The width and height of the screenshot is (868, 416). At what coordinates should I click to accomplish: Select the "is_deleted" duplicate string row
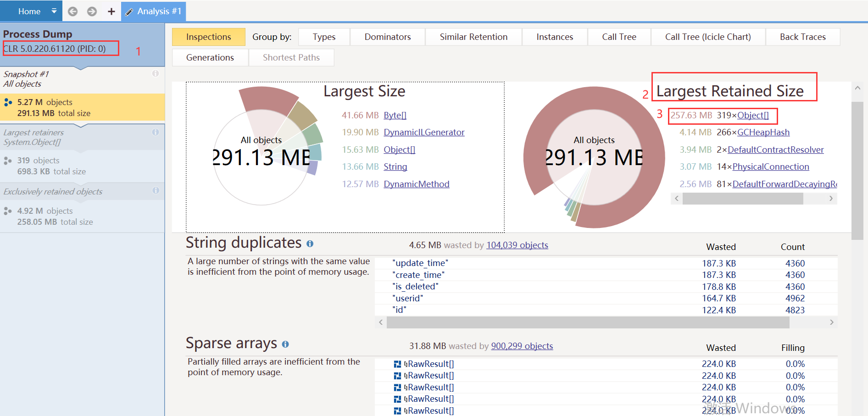pos(606,287)
